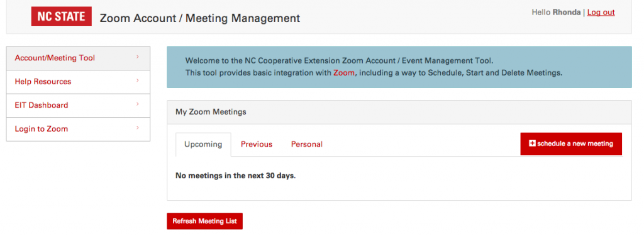Screen dimensions: 644x236
Task: Expand the Account/Meeting Tool chevron arrow
Action: click(x=138, y=57)
